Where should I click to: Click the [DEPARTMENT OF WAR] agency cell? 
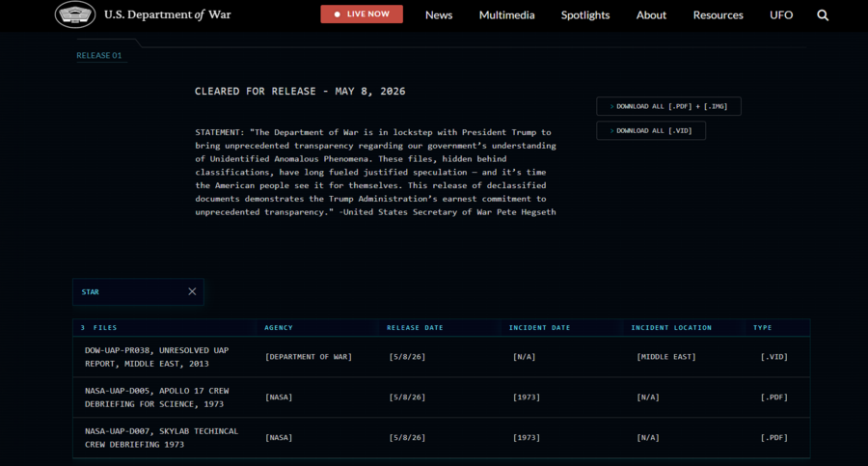(x=309, y=357)
